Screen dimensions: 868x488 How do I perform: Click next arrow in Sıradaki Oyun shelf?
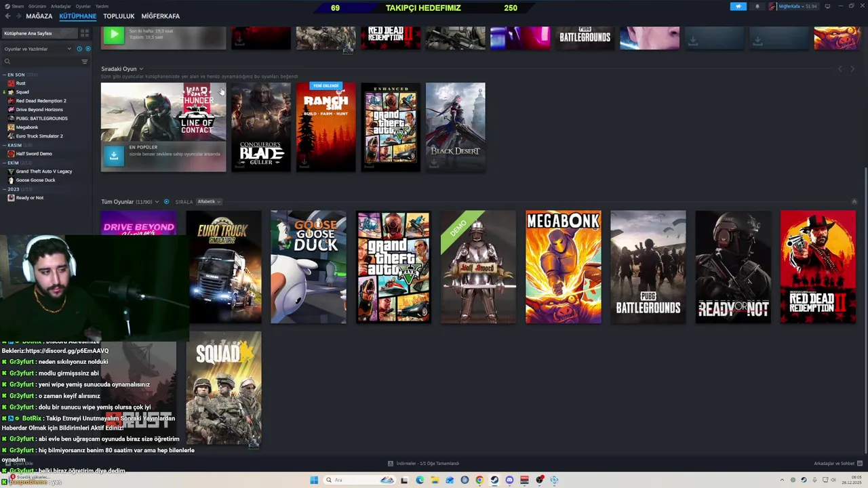coord(852,69)
